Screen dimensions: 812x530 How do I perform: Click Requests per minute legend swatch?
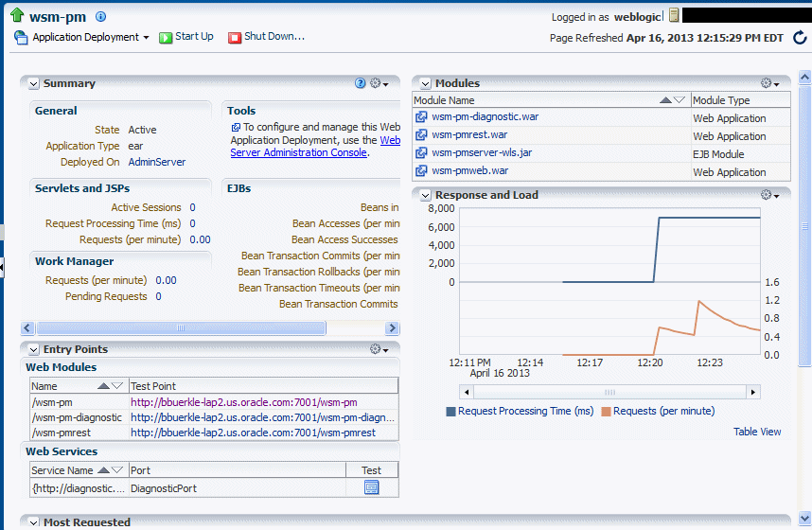pos(606,412)
